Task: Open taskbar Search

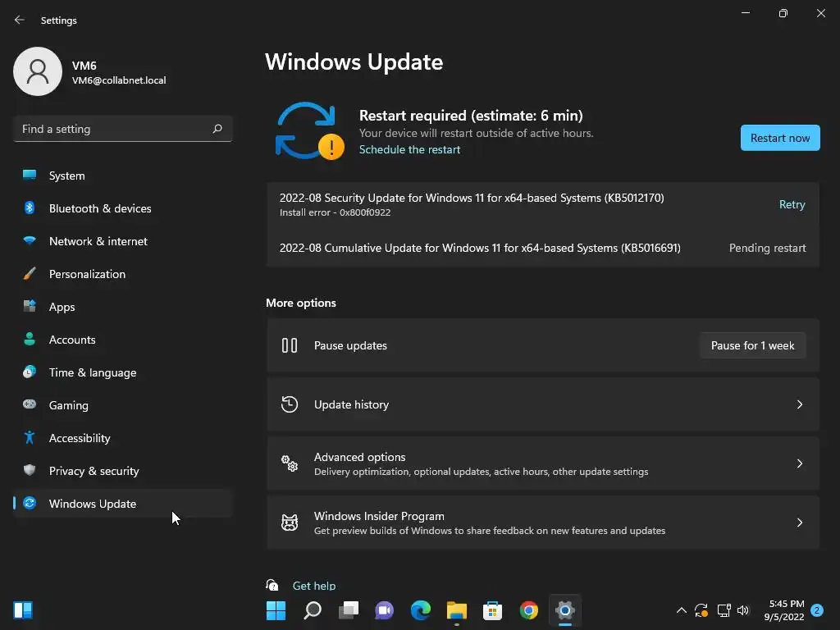Action: (313, 610)
